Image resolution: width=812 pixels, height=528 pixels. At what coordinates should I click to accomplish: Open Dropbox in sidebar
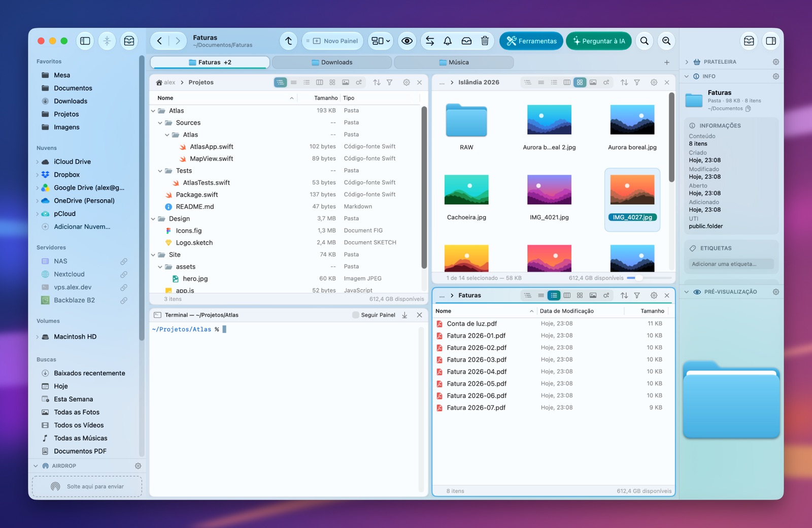66,175
